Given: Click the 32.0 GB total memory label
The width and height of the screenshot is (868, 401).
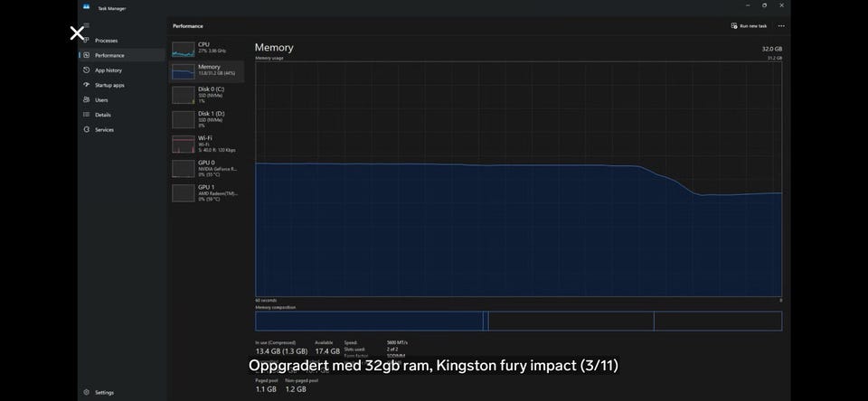Looking at the screenshot, I should tap(771, 49).
